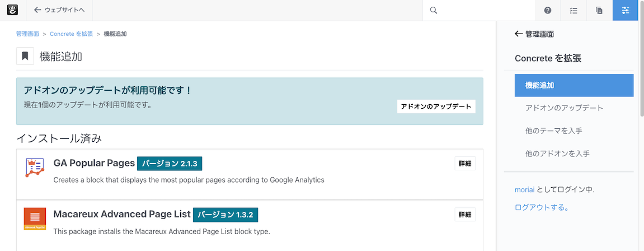Open 詳細 for Macareux Advanced Page List
Viewport: 644px width, 251px height.
[x=465, y=215]
